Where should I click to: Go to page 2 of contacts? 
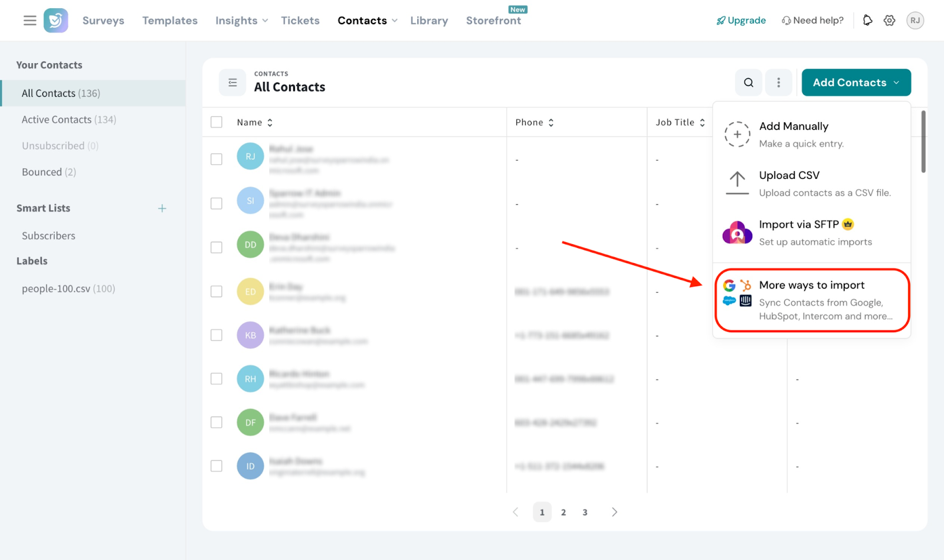pyautogui.click(x=563, y=512)
